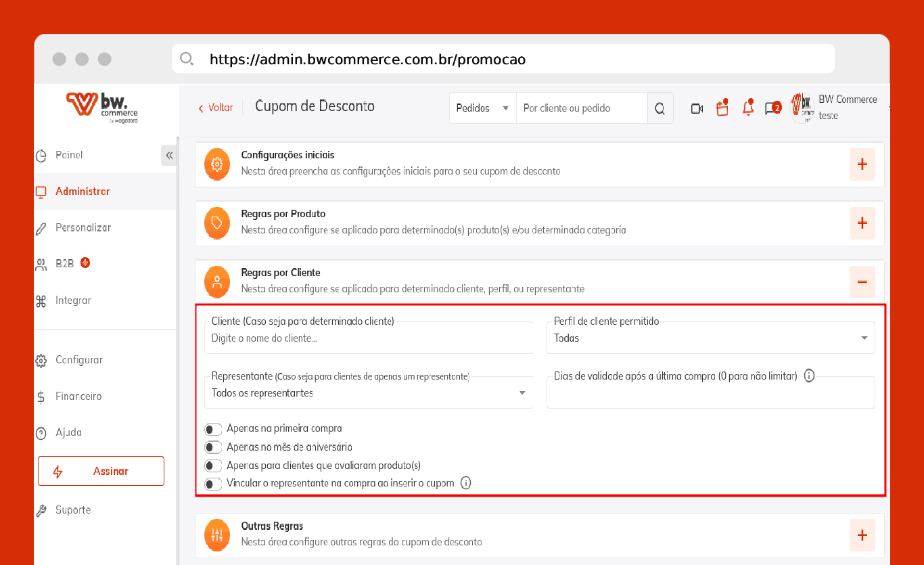924x565 pixels.
Task: Collapse the sidebar with the double chevron
Action: [169, 155]
